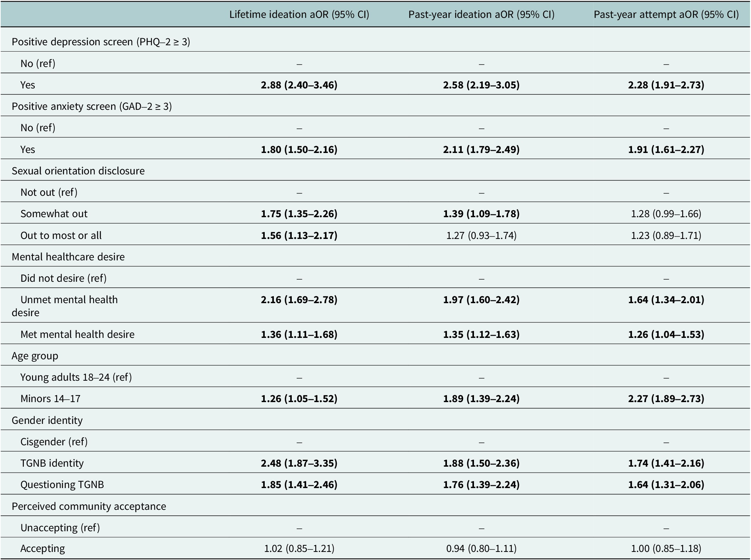This screenshot has width=751, height=560.
Task: Select the Age group section heading
Action: pos(35,356)
